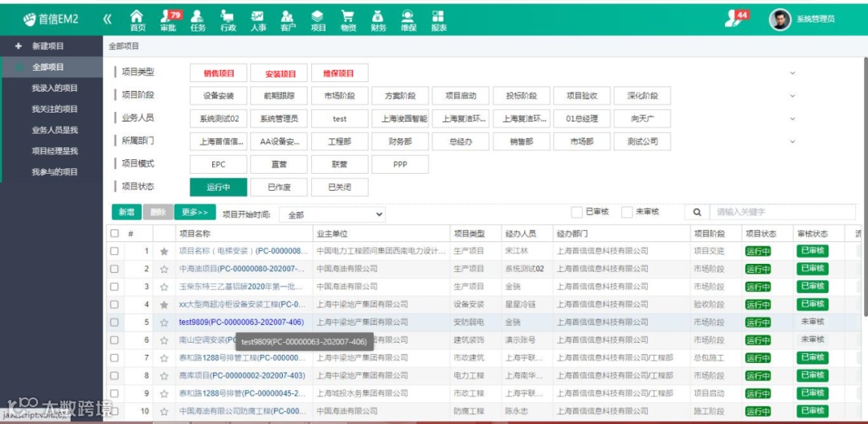Check the 未审核 filter checkbox

(x=627, y=212)
